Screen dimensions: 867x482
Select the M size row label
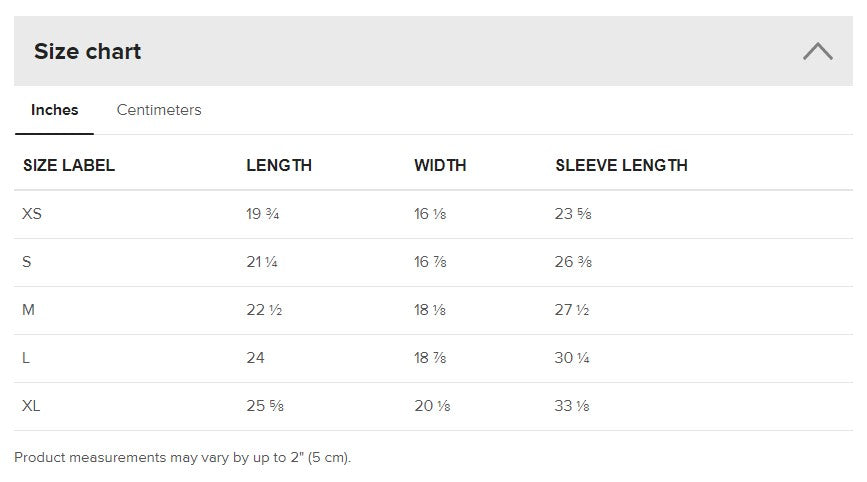pos(29,310)
